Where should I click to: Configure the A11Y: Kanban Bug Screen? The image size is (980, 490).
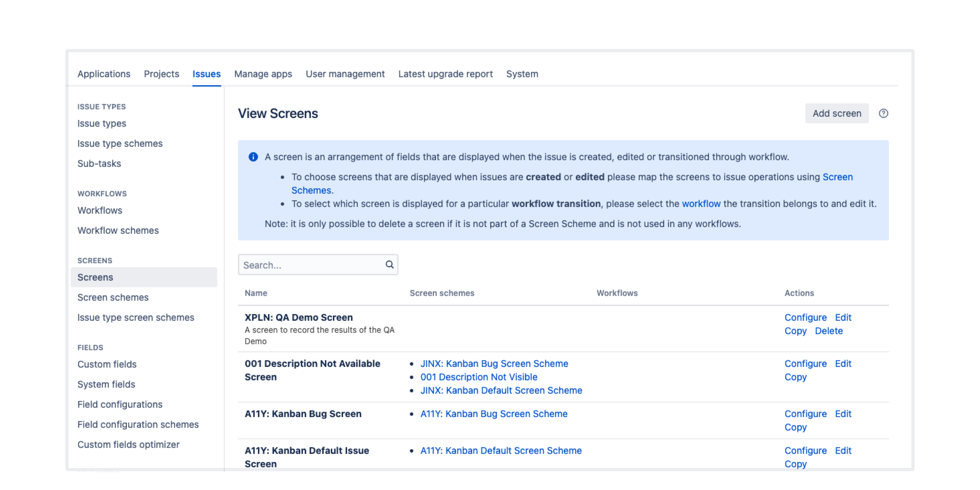[x=806, y=414]
